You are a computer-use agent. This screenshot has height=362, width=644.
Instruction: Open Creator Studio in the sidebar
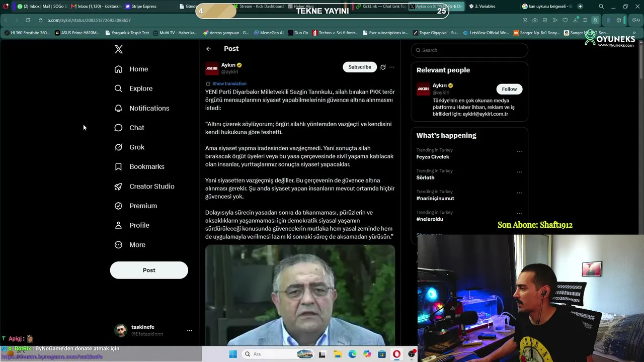pyautogui.click(x=144, y=186)
